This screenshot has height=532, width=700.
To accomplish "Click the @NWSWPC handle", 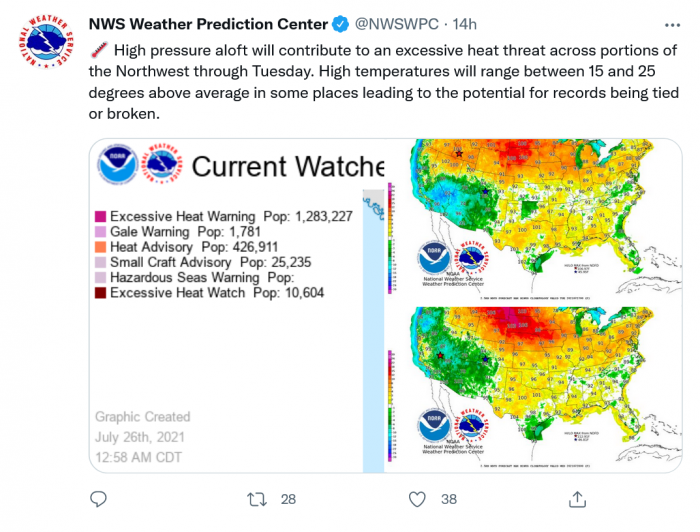I will point(396,24).
